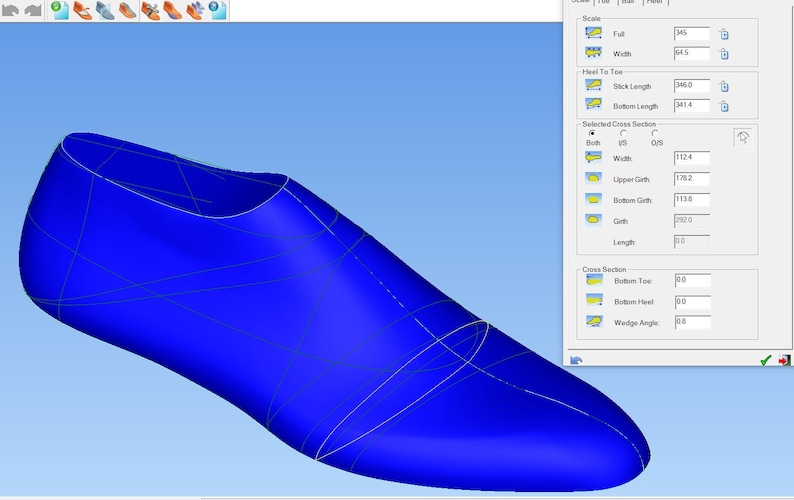Select the grey-blue shoe last tool icon
This screenshot has height=500, width=794.
pos(105,10)
